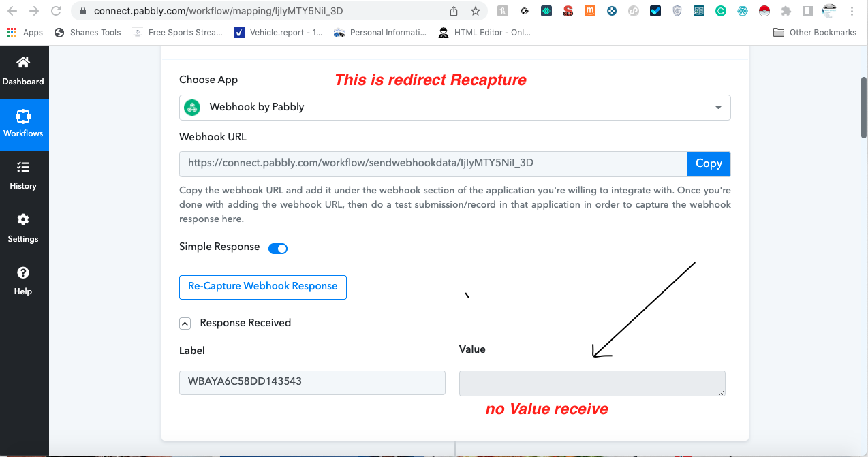868x457 pixels.
Task: Click the orange 'm' extension icon
Action: 590,11
